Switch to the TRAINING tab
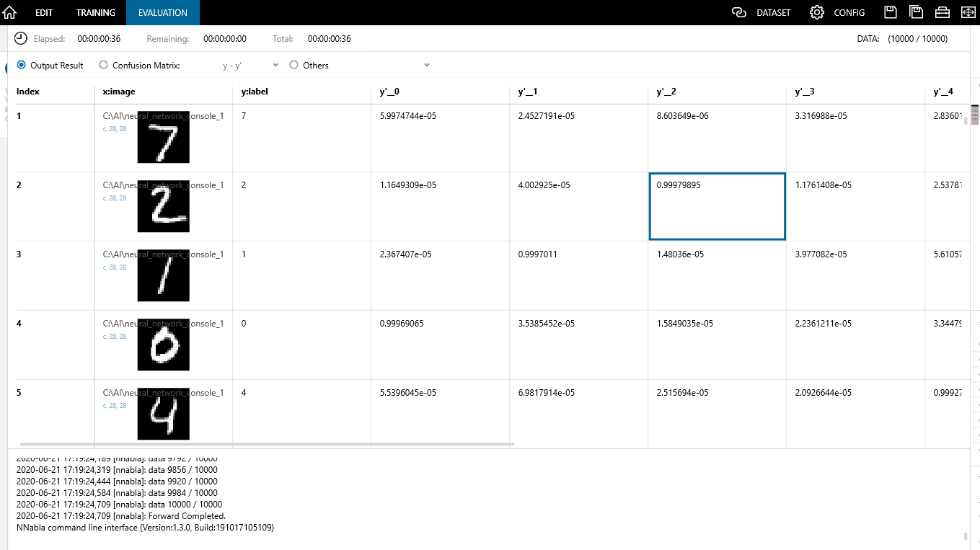 (95, 12)
